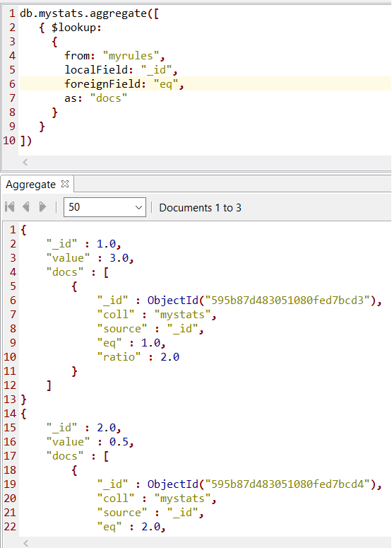Viewport: 392px width, 548px height.
Task: Click '"eq" : 2.0' in results
Action: pyautogui.click(x=131, y=527)
